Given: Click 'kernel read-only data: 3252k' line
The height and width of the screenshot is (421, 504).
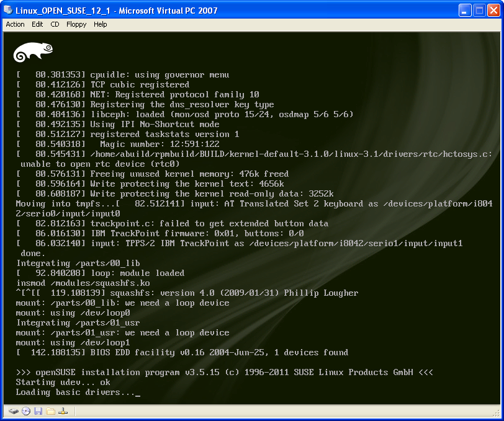Looking at the screenshot, I should 175,194.
